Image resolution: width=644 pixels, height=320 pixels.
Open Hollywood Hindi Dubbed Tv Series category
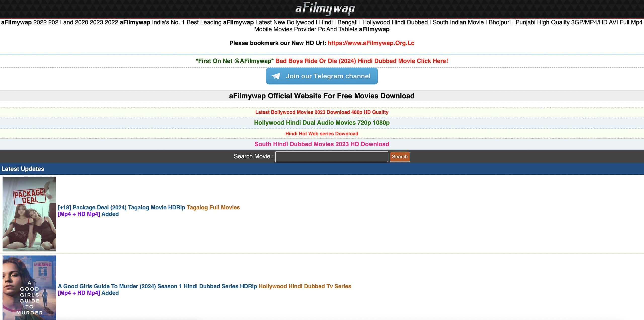[305, 286]
